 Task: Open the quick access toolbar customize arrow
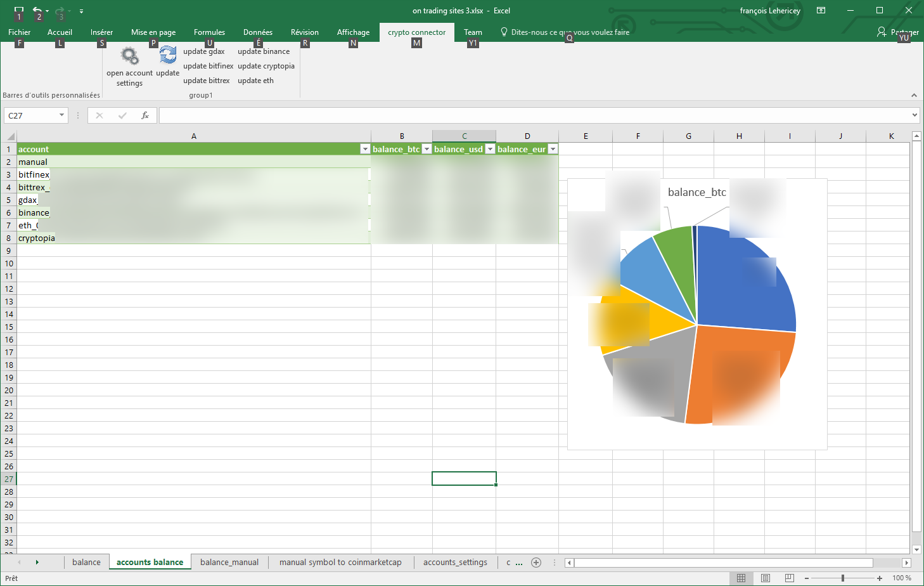81,11
